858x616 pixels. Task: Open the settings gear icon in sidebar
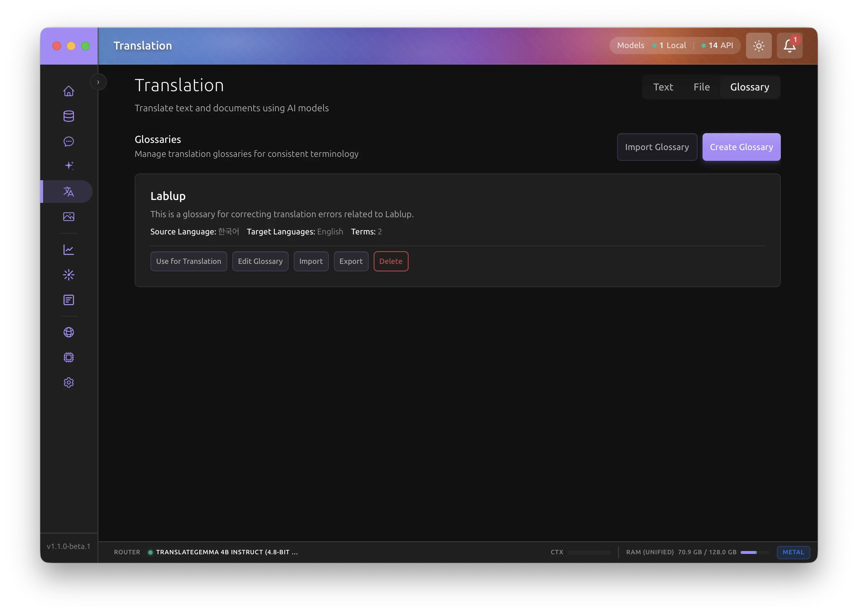tap(69, 383)
